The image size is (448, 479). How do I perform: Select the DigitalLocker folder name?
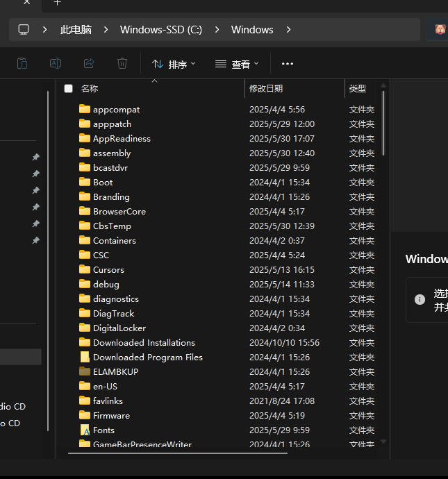pos(119,328)
